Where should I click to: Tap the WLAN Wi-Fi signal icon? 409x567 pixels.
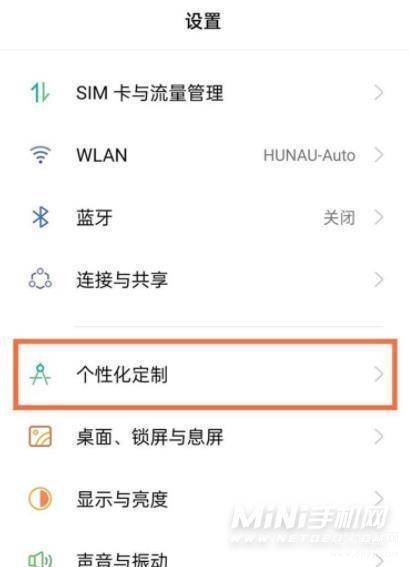[x=40, y=155]
